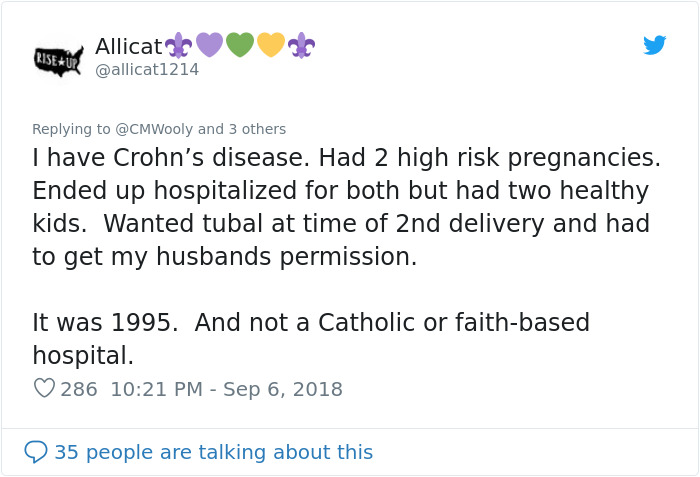
Task: Click the first fleur-de-lis emoji after Allicat
Action: (178, 45)
